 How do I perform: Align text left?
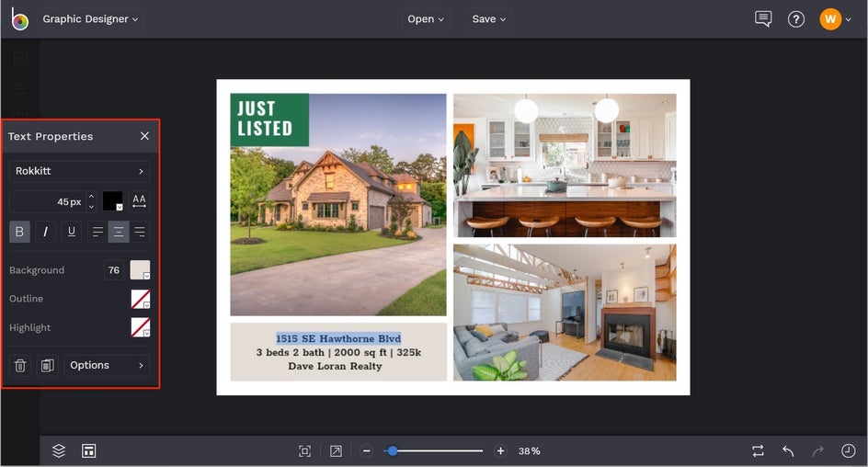click(x=97, y=232)
